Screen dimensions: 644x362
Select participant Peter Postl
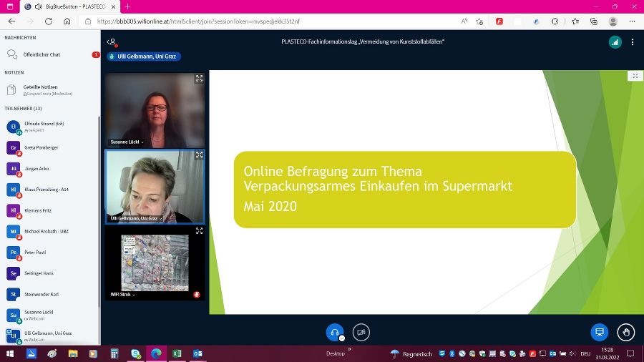(x=49, y=253)
